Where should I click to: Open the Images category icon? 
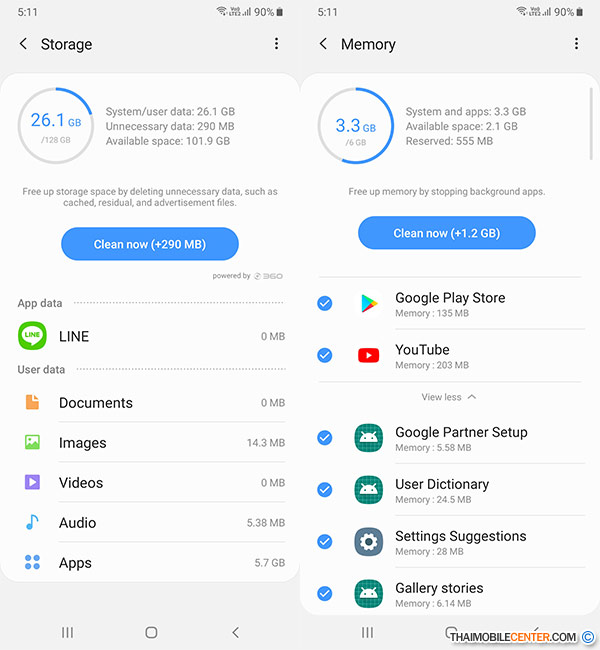[33, 443]
